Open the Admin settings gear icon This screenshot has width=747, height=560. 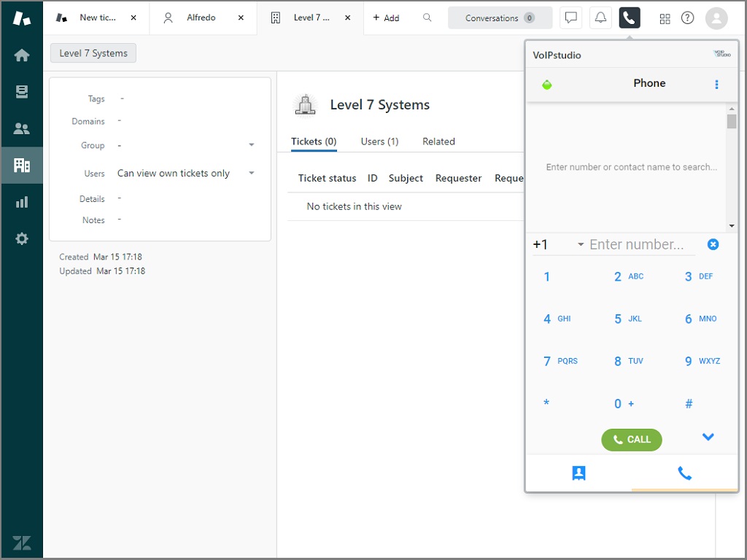22,238
